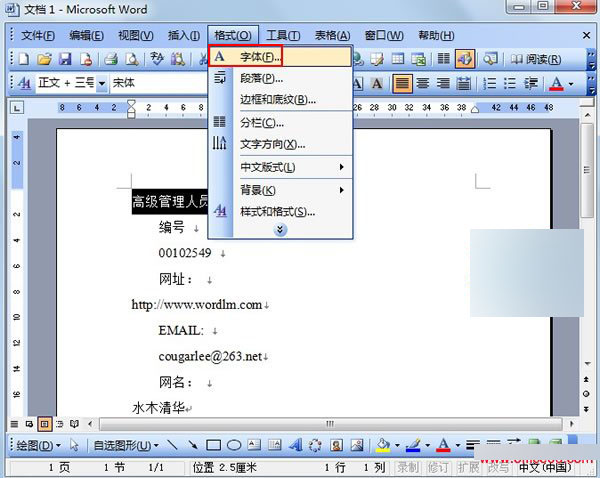Screen dimensions: 600x478
Task: Choose 样式和格式(S)... from the Format menu
Action: tap(280, 212)
